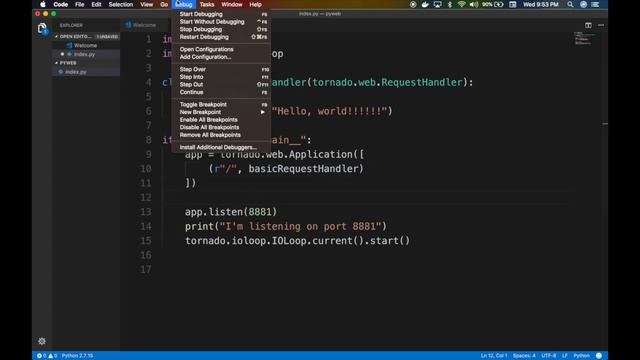Open the File menu
Viewport: 640px width, 360px height.
coord(80,4)
